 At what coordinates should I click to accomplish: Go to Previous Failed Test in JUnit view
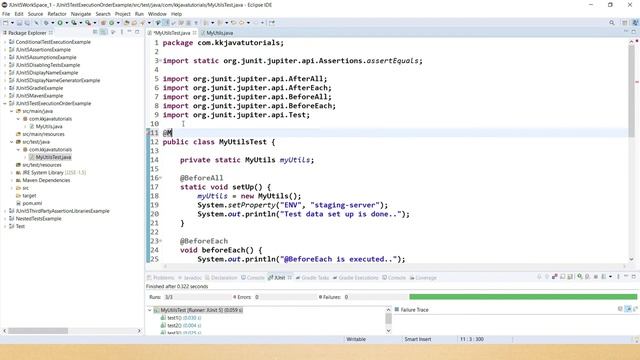pyautogui.click(x=547, y=276)
